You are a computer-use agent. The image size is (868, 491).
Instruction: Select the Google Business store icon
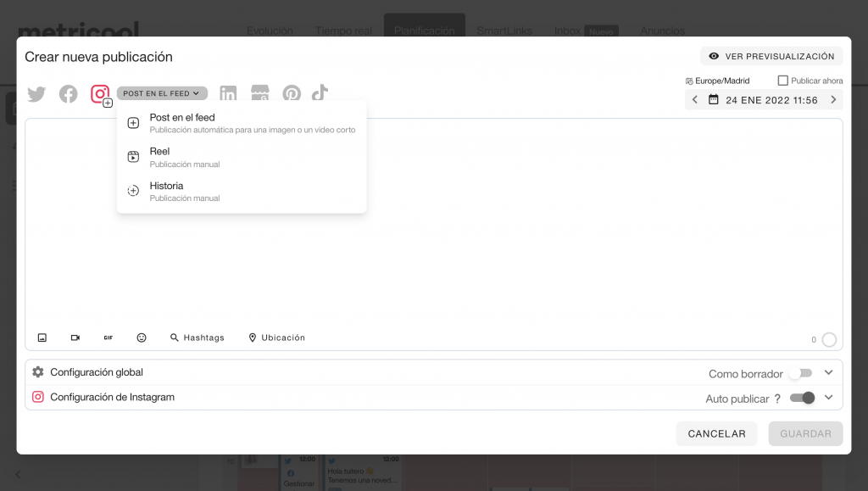pyautogui.click(x=260, y=93)
